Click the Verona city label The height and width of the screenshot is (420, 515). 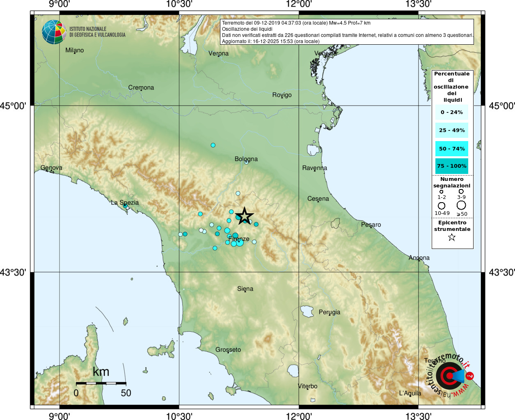point(218,53)
